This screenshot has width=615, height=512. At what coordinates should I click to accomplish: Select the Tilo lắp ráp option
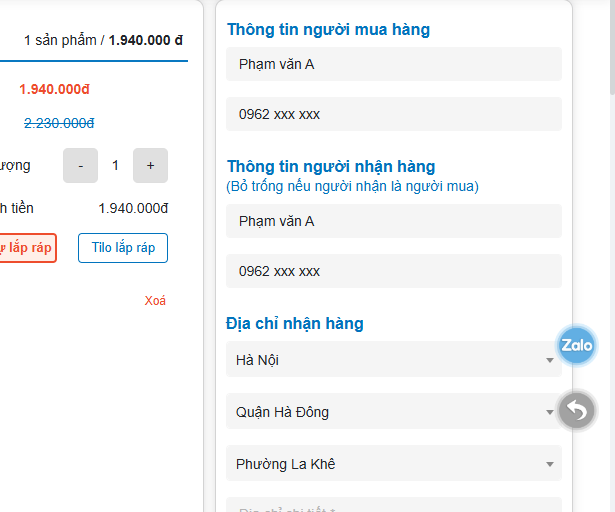pyautogui.click(x=123, y=248)
